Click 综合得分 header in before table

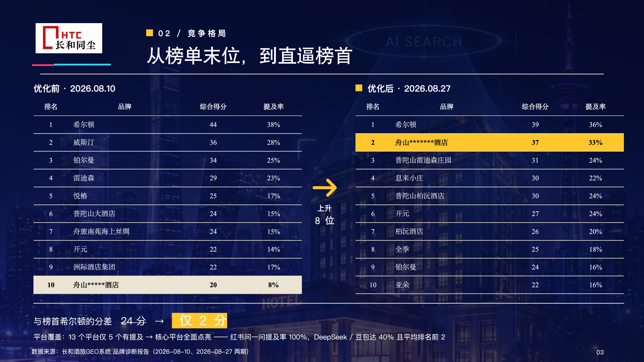click(x=213, y=107)
